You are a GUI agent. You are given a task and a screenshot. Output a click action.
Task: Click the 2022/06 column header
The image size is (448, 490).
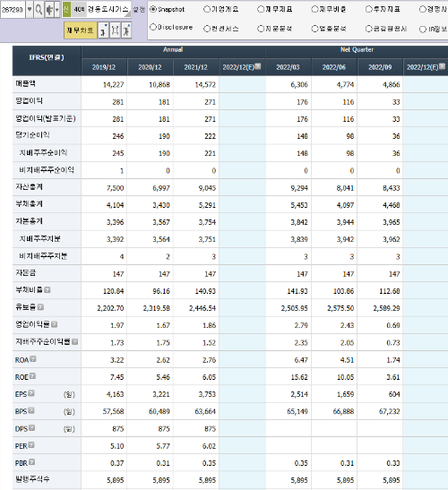[334, 67]
